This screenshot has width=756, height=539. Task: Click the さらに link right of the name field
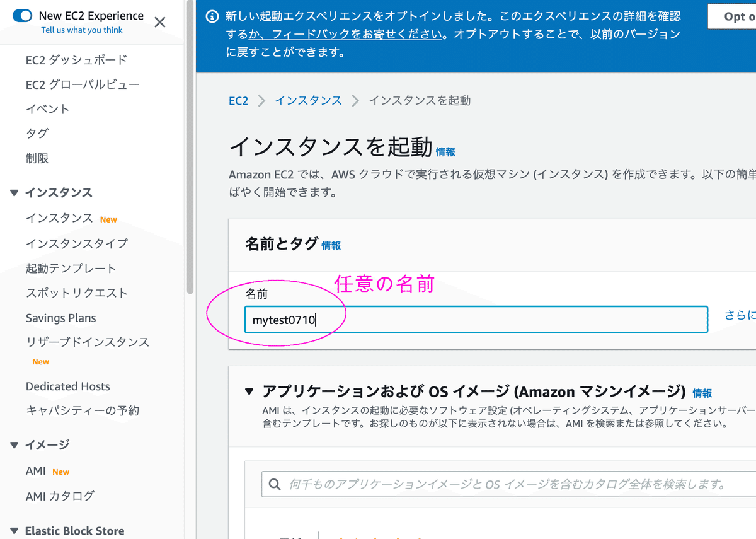pos(740,315)
